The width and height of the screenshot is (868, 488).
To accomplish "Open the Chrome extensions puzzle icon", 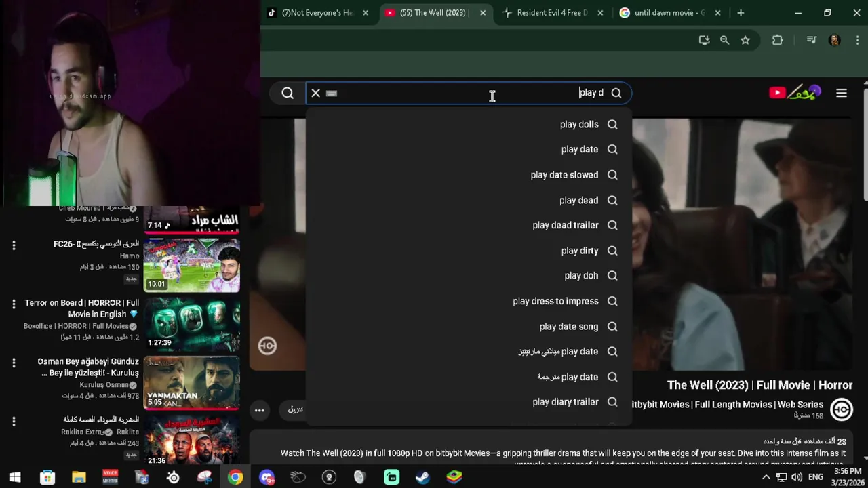I will tap(778, 40).
